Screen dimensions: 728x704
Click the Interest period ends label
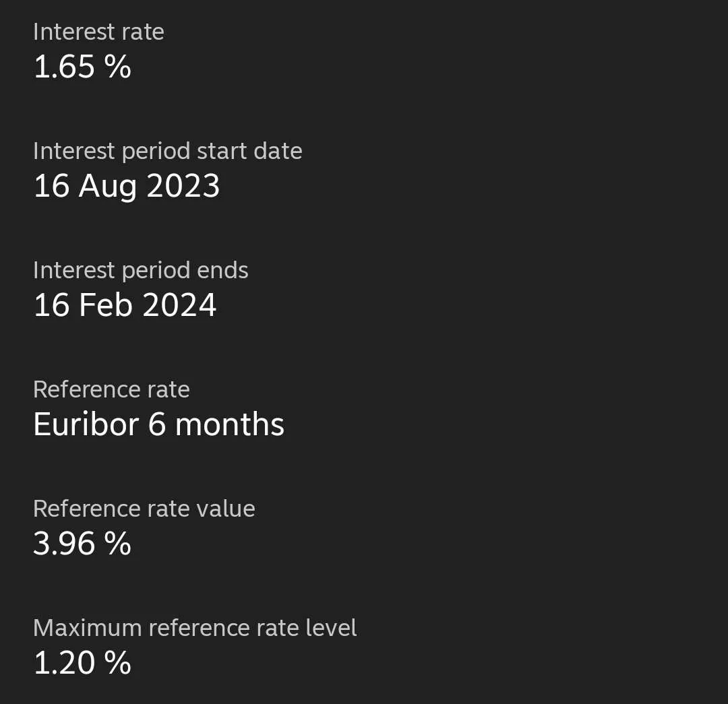tap(140, 271)
